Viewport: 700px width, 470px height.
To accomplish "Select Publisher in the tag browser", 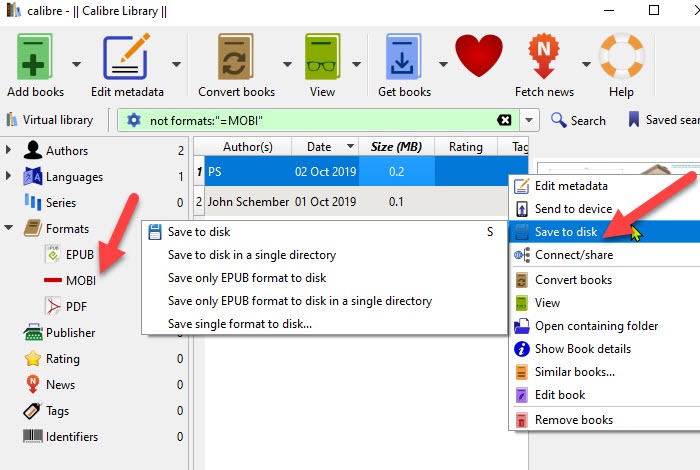I will [x=71, y=333].
